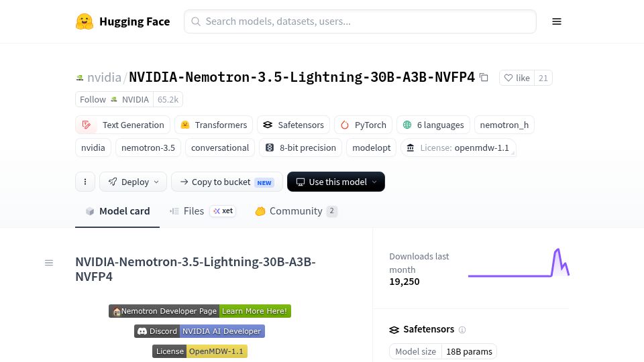Click the model card heading title
The image size is (644, 362).
click(195, 269)
